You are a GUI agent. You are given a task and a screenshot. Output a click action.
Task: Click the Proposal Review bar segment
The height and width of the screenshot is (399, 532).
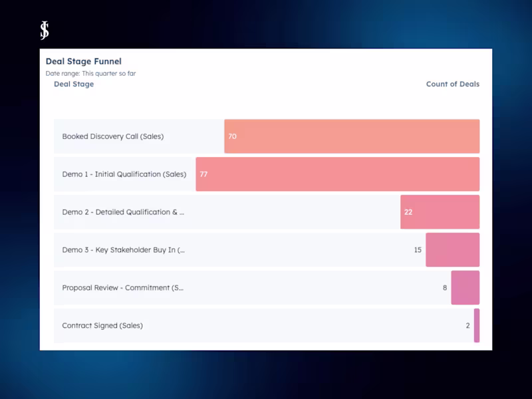point(465,288)
